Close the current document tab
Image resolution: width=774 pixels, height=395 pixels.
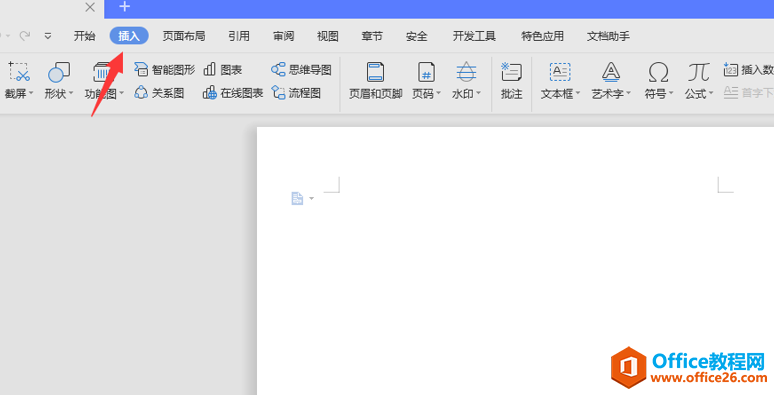[x=90, y=7]
